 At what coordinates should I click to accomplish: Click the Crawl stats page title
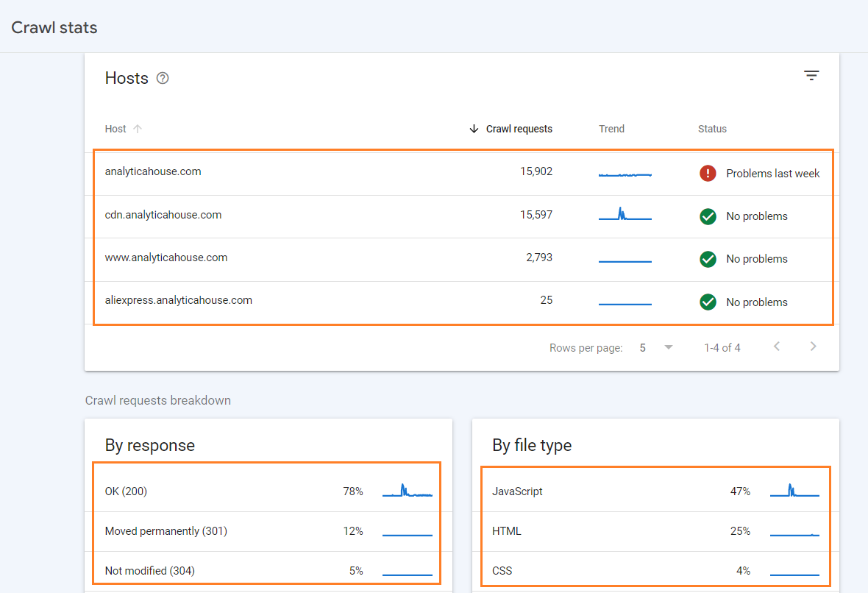click(x=54, y=28)
